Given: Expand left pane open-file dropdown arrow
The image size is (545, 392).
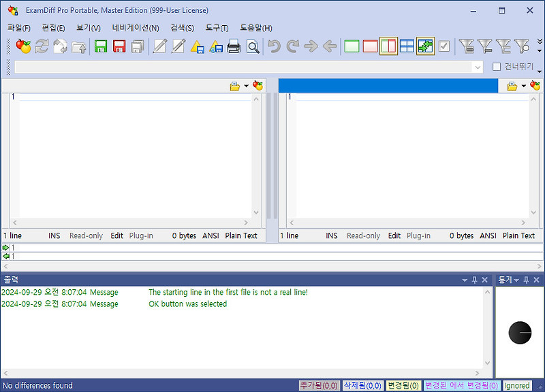Looking at the screenshot, I should [x=246, y=86].
